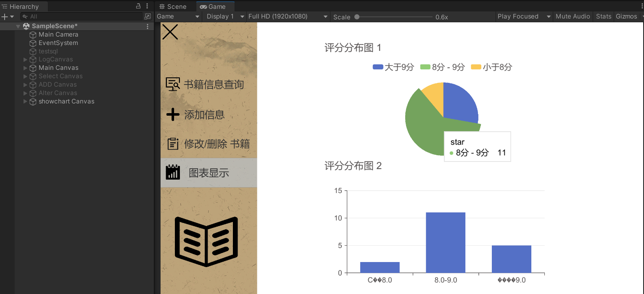The image size is (644, 294).
Task: Toggle Mute Audio in Game view
Action: [573, 16]
